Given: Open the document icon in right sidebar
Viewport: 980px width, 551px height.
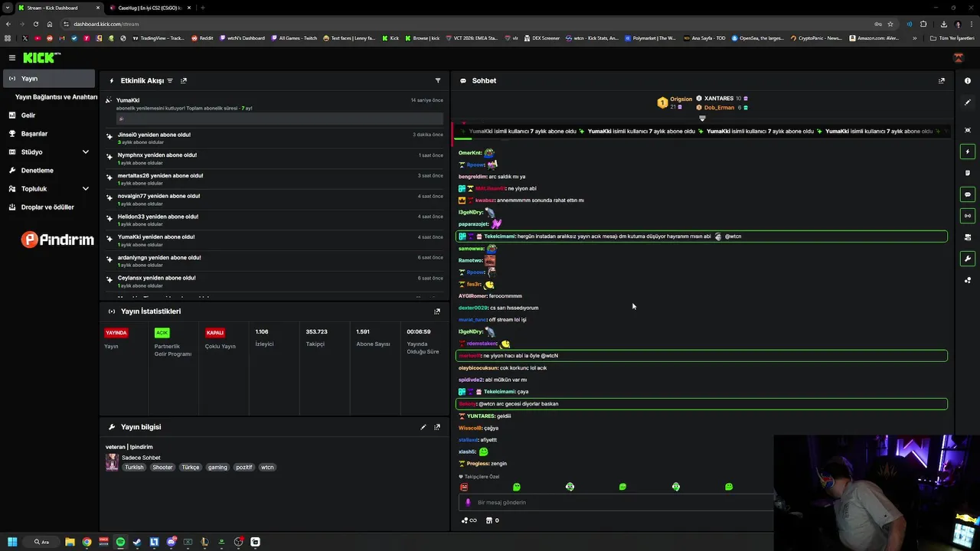Looking at the screenshot, I should pos(968,173).
